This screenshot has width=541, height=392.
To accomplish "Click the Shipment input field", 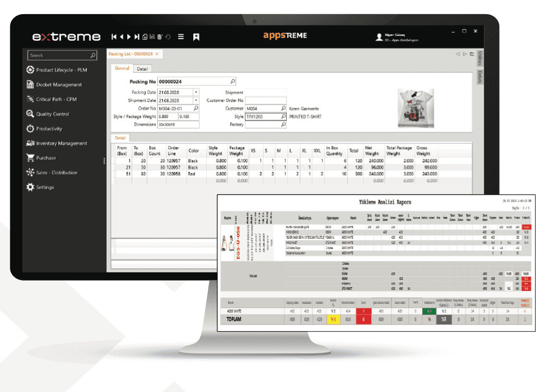I will [x=266, y=92].
